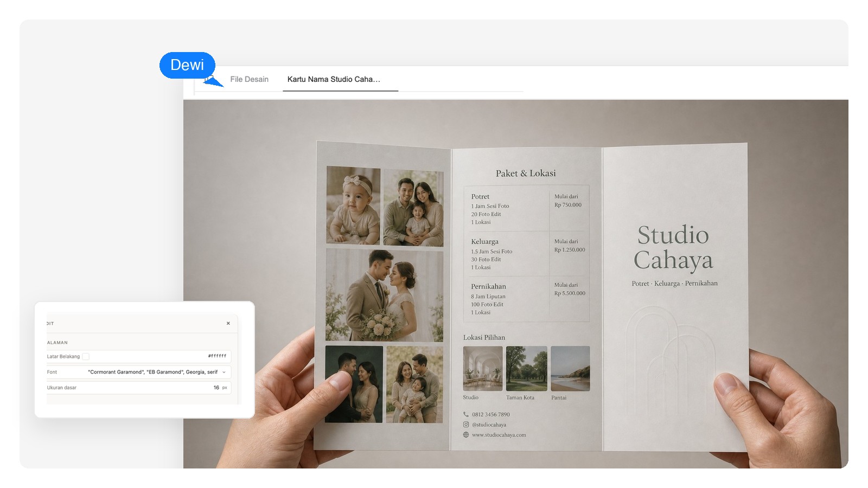Image resolution: width=868 pixels, height=488 pixels.
Task: Click the phone icon beside 0812 3456 7890
Action: [465, 414]
